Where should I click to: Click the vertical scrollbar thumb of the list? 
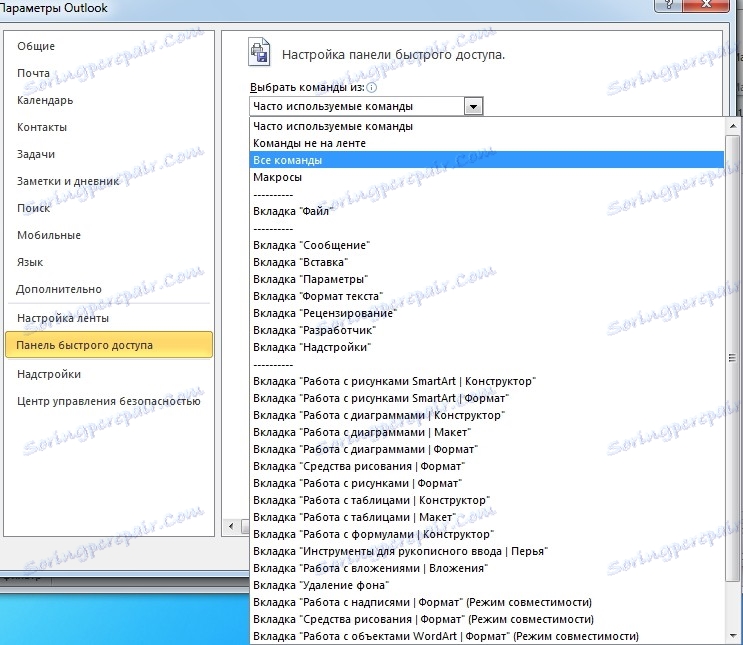[x=733, y=358]
